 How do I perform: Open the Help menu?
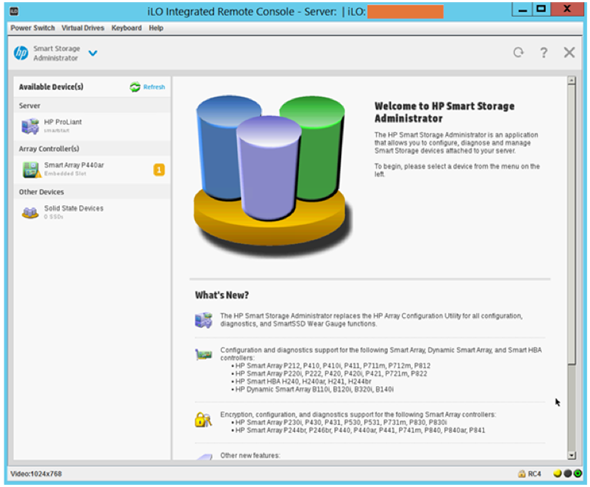click(156, 28)
